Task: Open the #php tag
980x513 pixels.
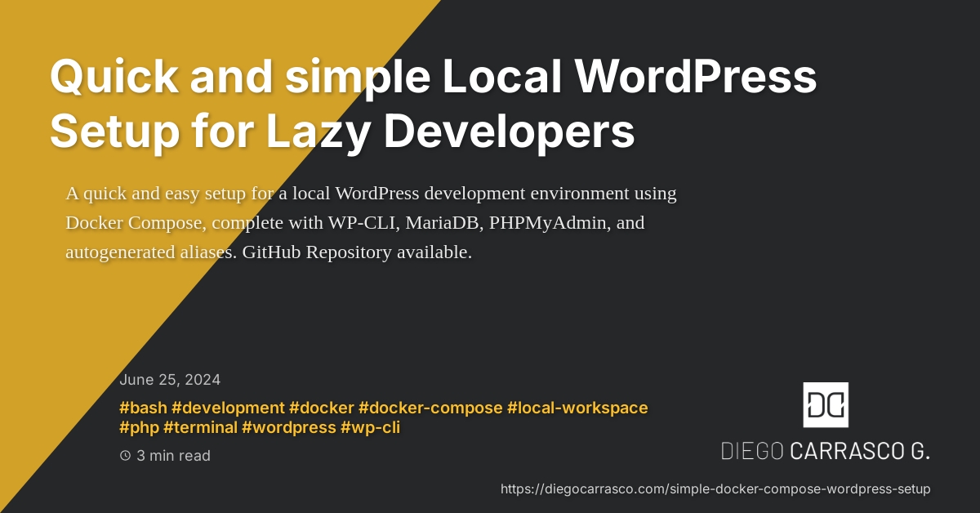Action: tap(139, 427)
